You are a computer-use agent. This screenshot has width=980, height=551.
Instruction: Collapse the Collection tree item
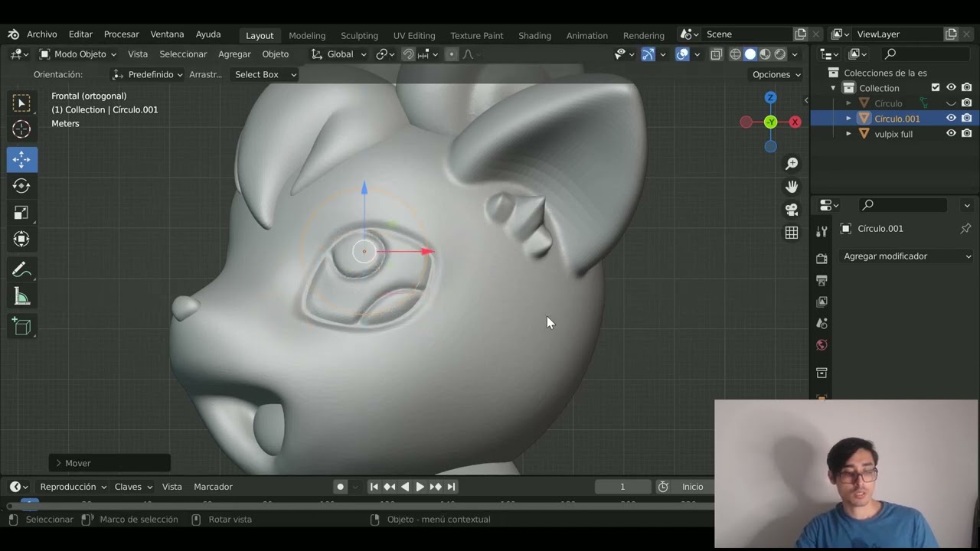click(833, 88)
